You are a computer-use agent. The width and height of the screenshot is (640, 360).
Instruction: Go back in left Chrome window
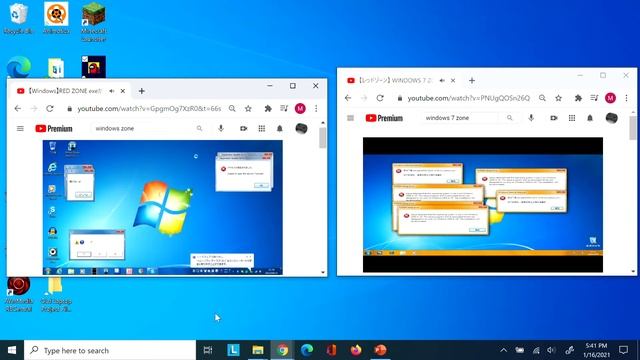click(x=18, y=109)
